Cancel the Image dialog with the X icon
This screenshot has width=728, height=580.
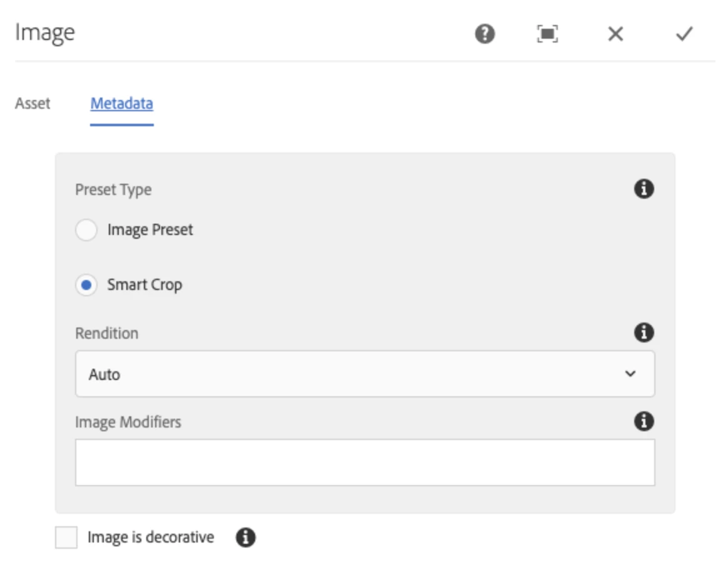(x=615, y=34)
